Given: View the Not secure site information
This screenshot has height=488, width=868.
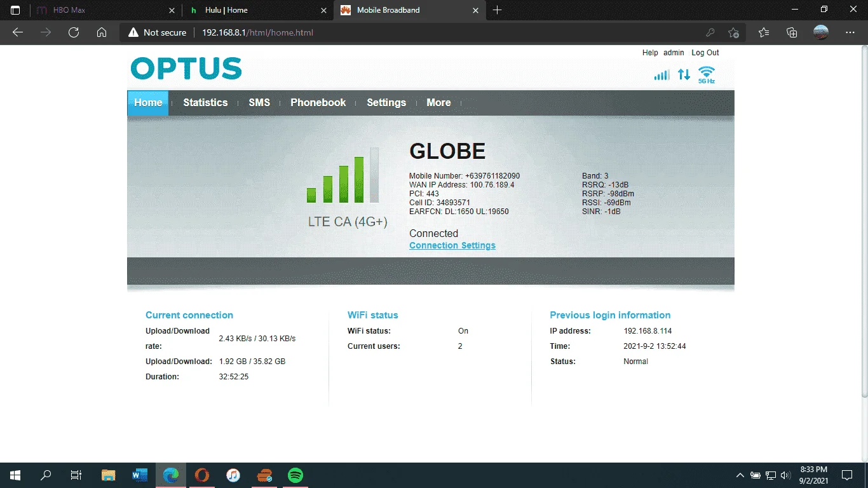Looking at the screenshot, I should tap(157, 32).
